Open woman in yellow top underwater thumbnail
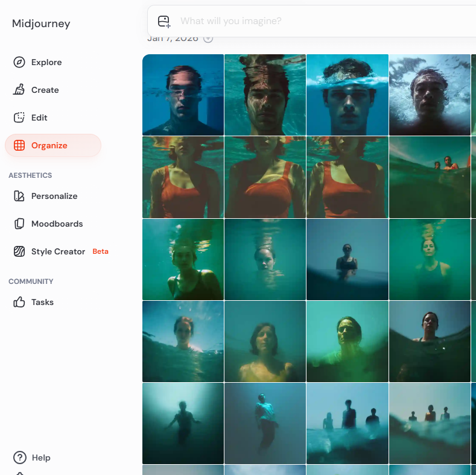This screenshot has height=475, width=476. (x=265, y=341)
